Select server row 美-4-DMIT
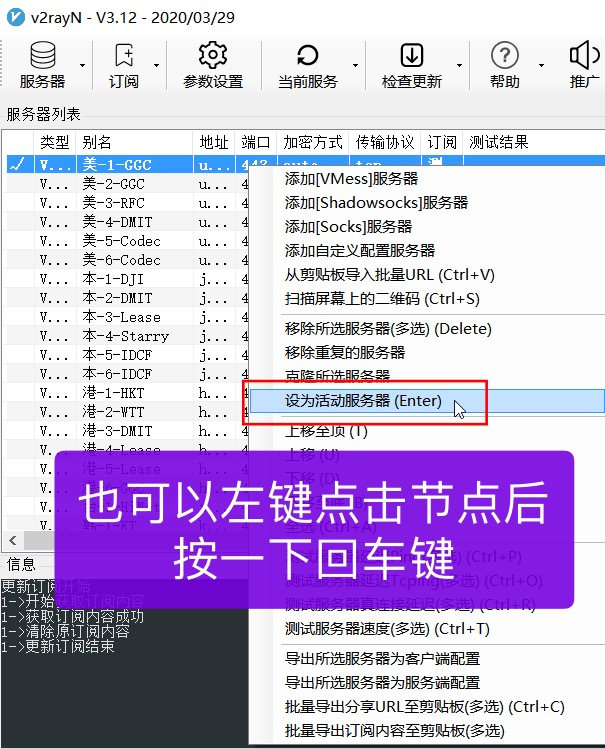Screen dimensions: 605x749 [x=117, y=222]
